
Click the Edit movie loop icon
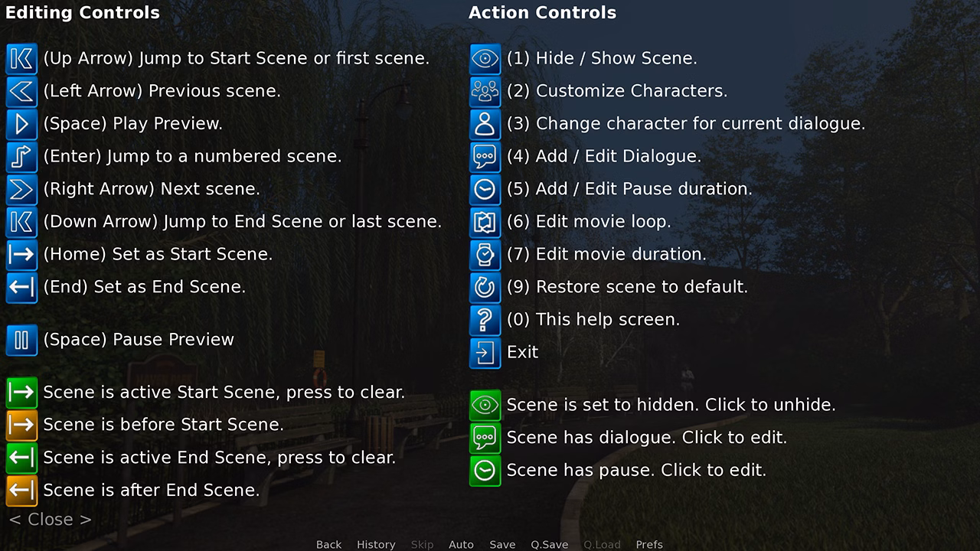[x=485, y=222]
